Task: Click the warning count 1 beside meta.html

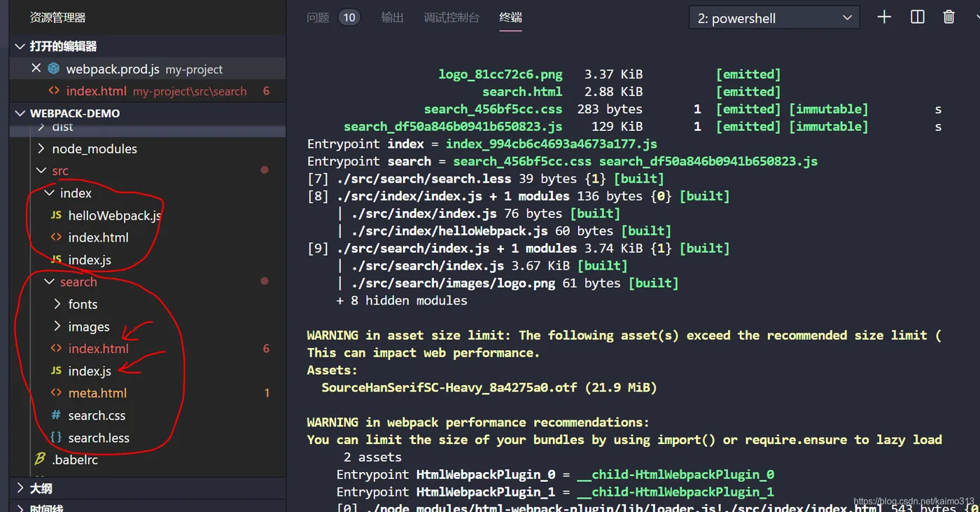Action: pyautogui.click(x=267, y=394)
